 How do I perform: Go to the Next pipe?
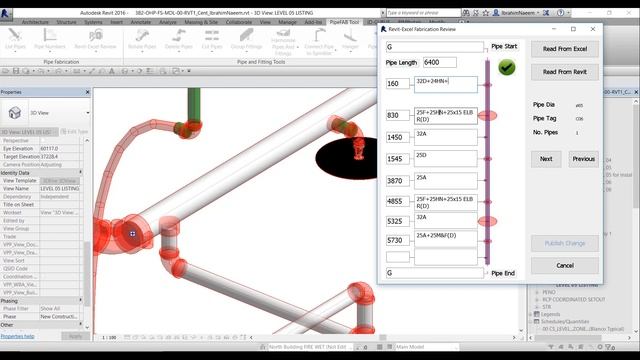[x=546, y=159]
